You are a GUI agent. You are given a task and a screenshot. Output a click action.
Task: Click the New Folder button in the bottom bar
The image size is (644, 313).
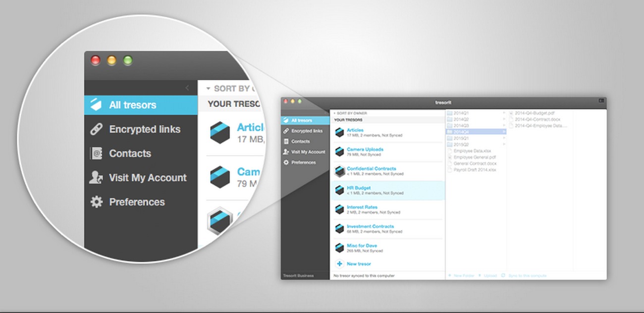pyautogui.click(x=462, y=275)
